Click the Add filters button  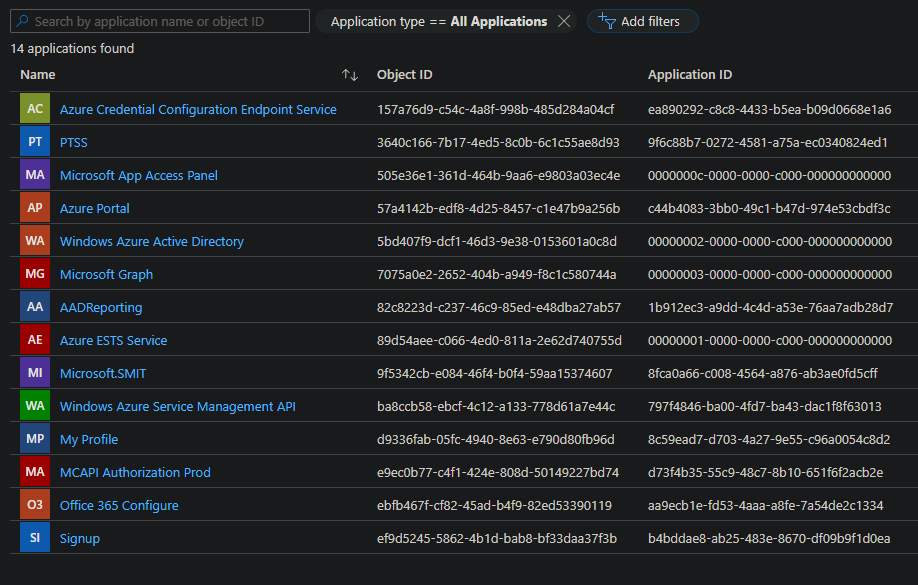[x=642, y=21]
